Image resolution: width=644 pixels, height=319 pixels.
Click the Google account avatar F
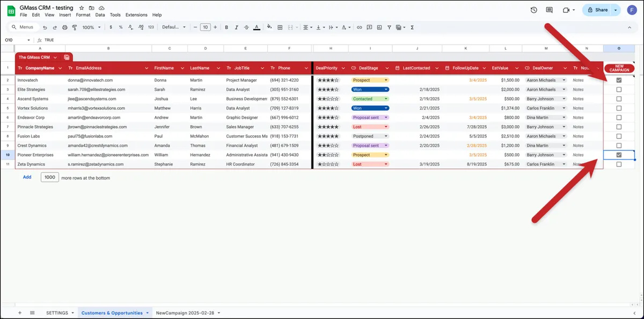point(632,10)
